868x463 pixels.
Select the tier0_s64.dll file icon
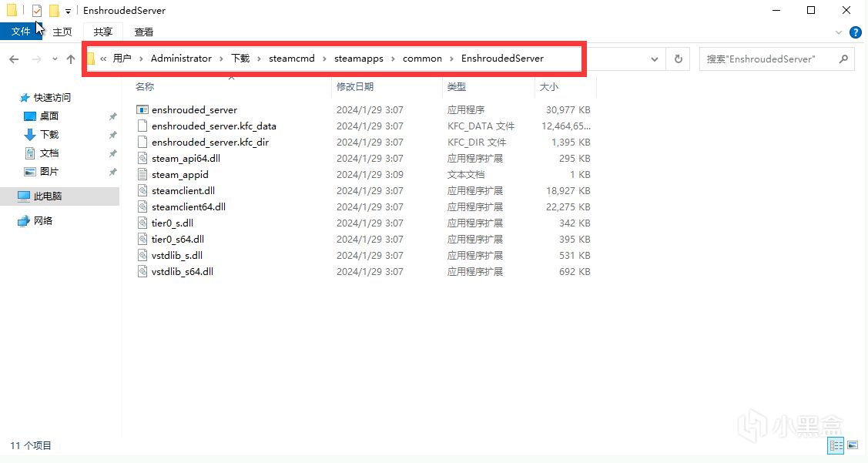[x=142, y=239]
